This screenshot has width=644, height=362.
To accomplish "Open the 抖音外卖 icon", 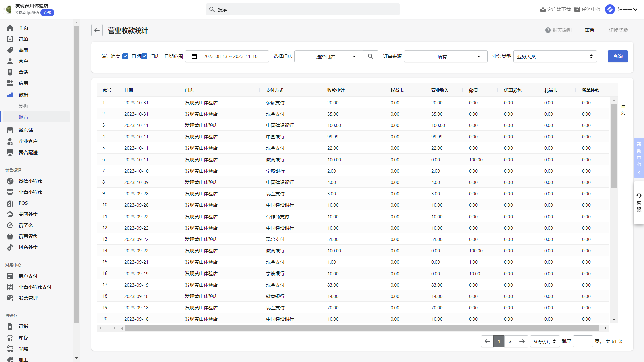I will click(x=10, y=247).
